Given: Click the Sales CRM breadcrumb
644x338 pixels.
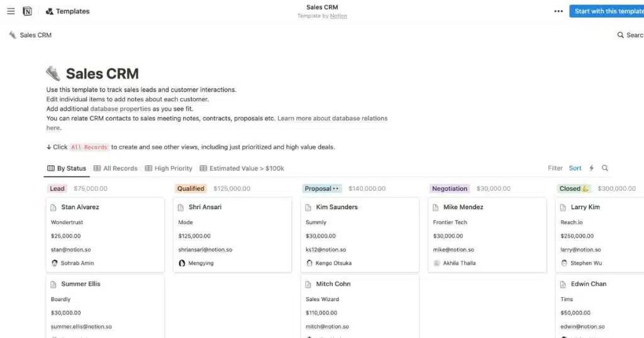Looking at the screenshot, I should coord(35,35).
